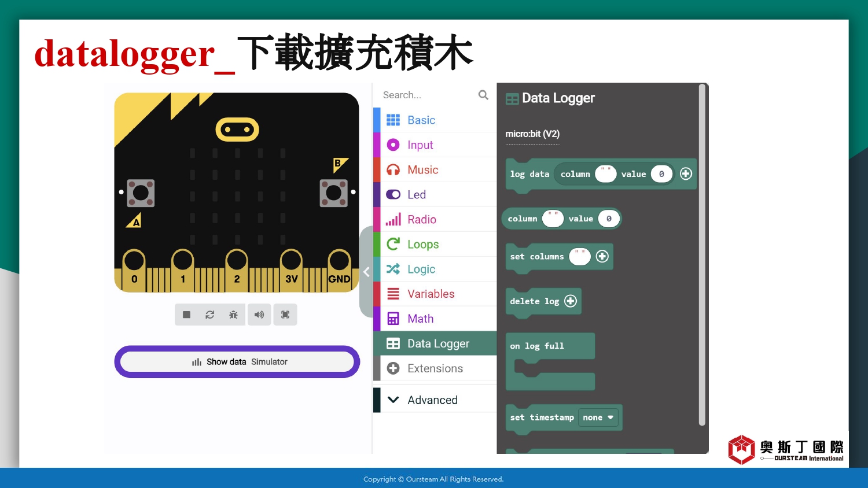Click the search magnifier icon
Viewport: 868px width, 488px height.
coord(483,95)
